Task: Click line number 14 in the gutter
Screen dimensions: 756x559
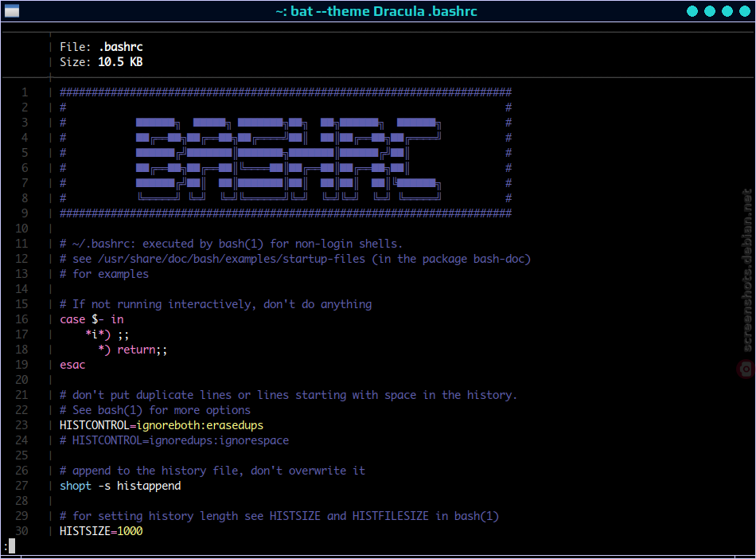Action: (x=21, y=289)
